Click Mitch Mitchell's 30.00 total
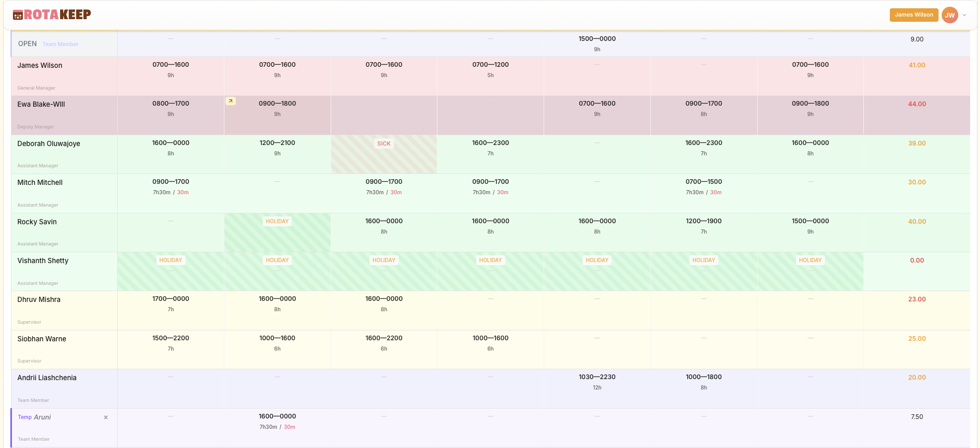 coord(917,182)
